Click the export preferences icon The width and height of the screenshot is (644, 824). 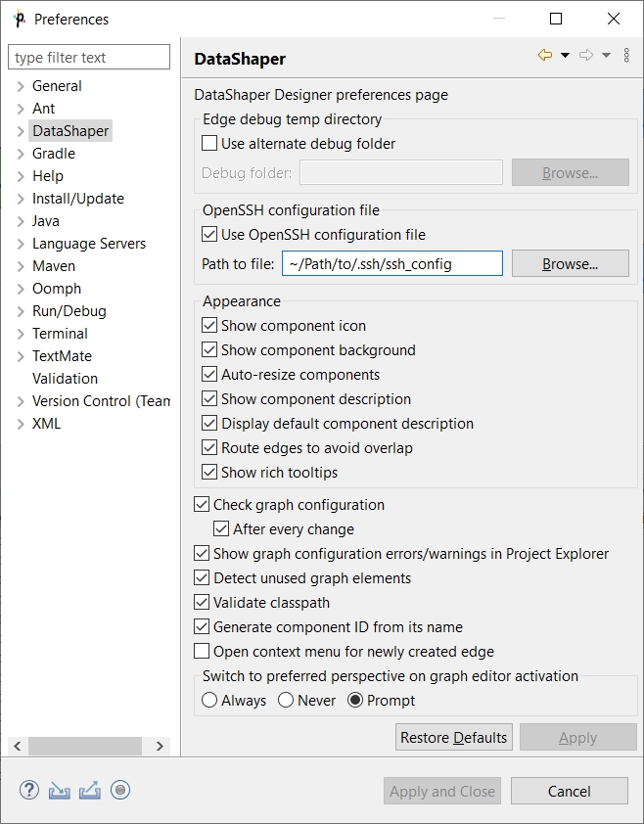(x=90, y=791)
